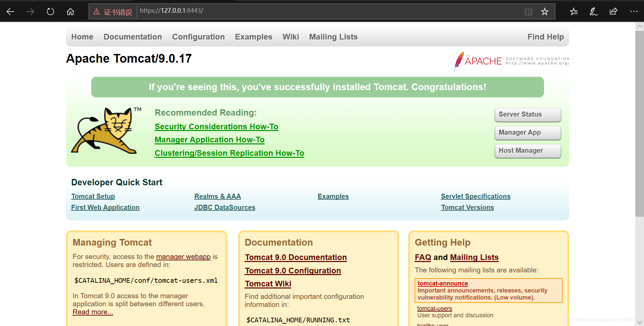
Task: Open the Home navigation item
Action: pyautogui.click(x=82, y=37)
